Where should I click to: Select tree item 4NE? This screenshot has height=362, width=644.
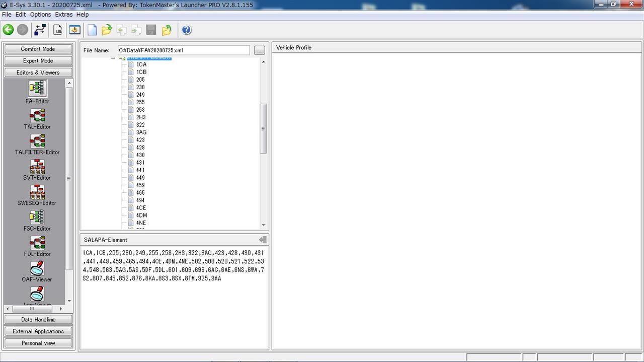(141, 223)
